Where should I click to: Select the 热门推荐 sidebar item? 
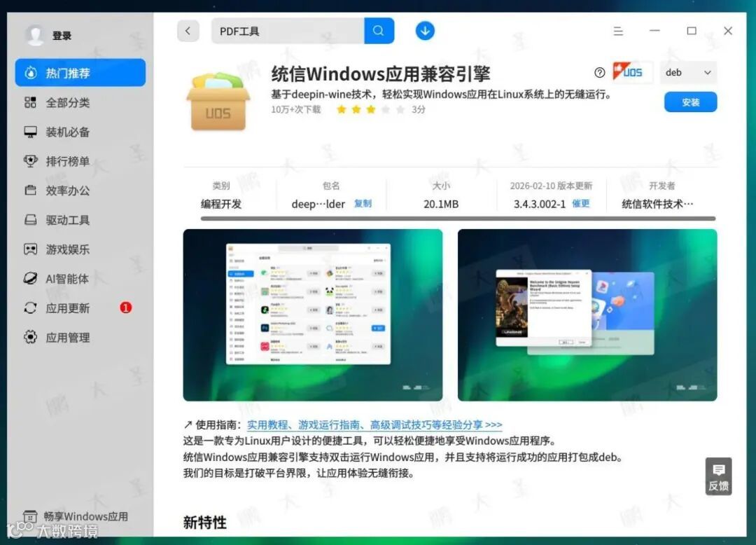pos(80,73)
